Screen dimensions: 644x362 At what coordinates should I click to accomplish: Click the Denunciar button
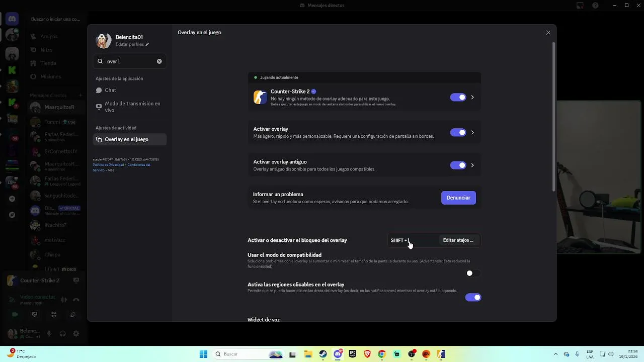[x=458, y=198]
